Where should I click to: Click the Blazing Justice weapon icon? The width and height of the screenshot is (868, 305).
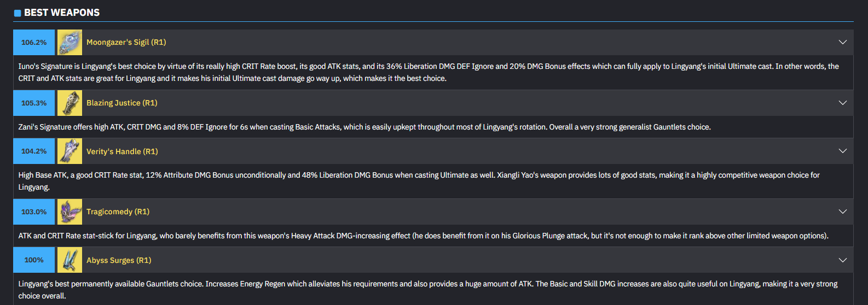point(70,103)
